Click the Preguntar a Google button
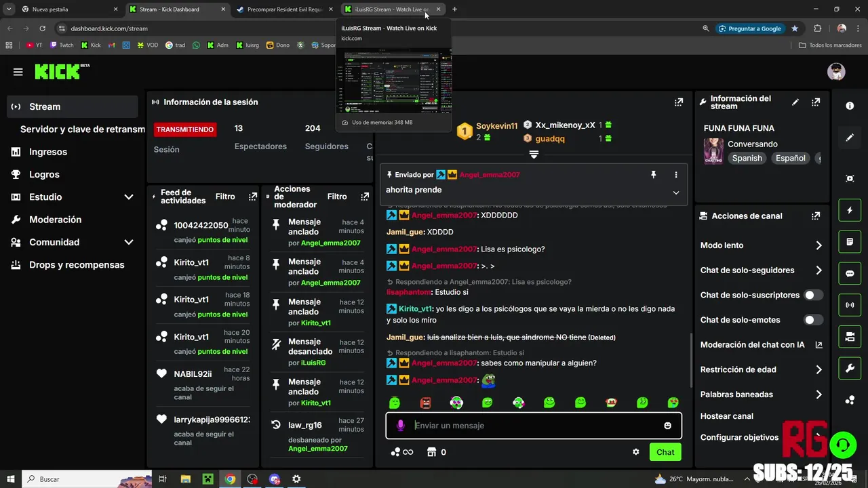This screenshot has height=488, width=868. click(x=750, y=28)
